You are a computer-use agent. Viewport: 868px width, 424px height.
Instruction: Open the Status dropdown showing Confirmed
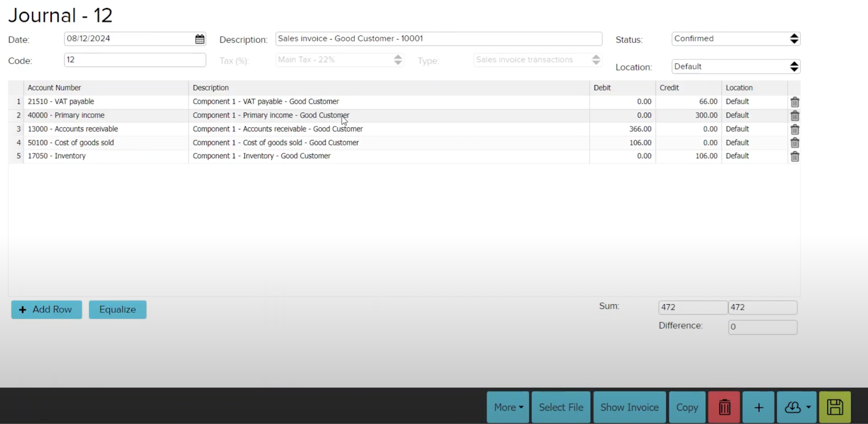(736, 38)
